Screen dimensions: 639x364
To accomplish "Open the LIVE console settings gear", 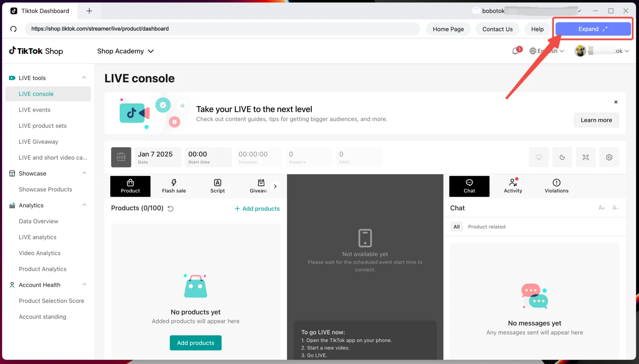I will click(x=609, y=157).
